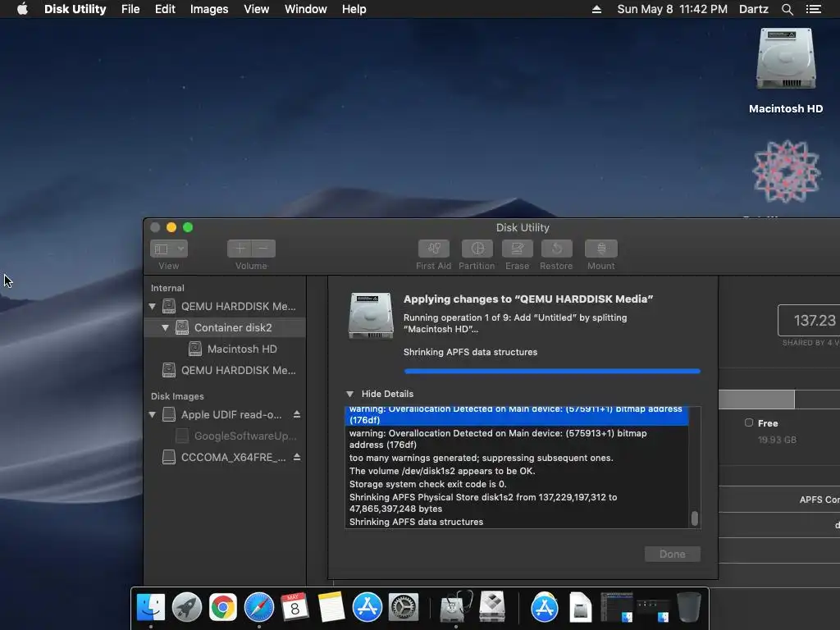Click the First Aid toolbar icon
This screenshot has height=630, width=840.
(x=433, y=249)
